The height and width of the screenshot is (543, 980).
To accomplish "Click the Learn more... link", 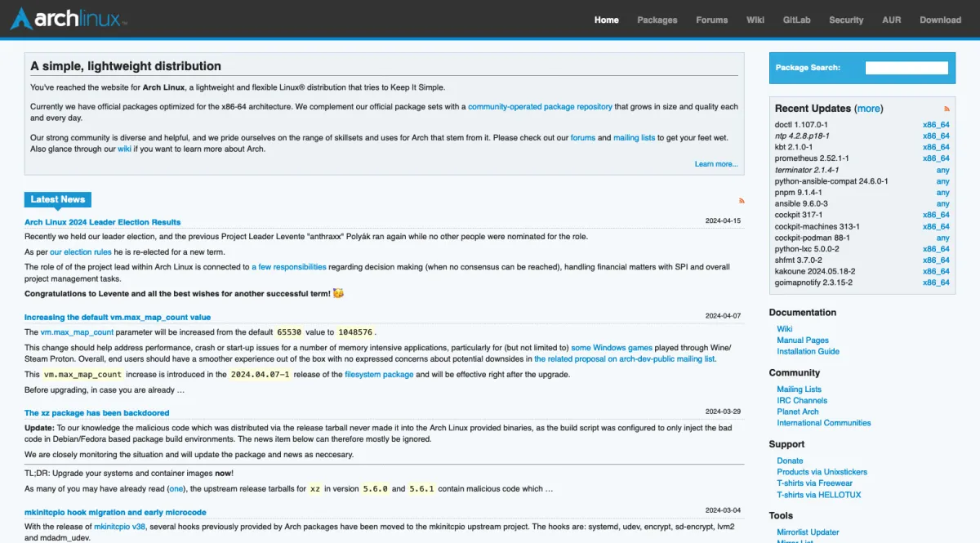I will (x=716, y=164).
